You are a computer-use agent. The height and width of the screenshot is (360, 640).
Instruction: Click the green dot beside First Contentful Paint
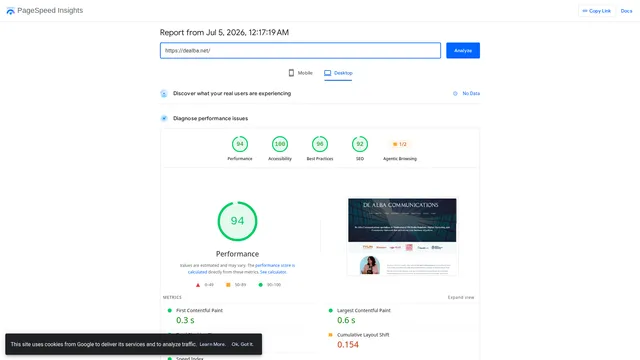point(169,310)
